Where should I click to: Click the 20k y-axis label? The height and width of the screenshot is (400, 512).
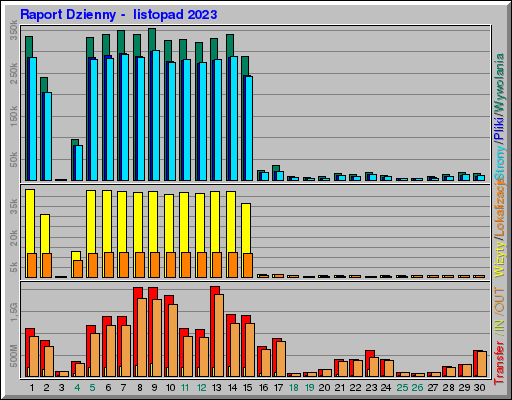tap(14, 238)
